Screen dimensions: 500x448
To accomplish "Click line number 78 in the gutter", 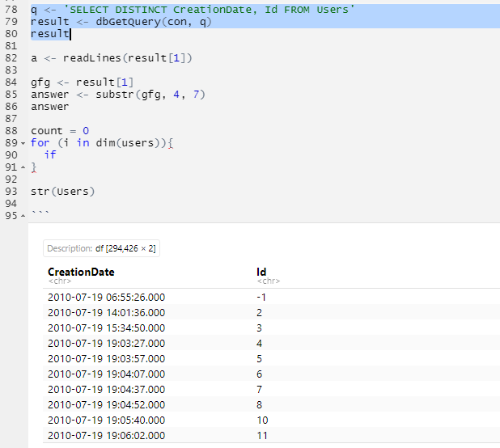I will [x=11, y=10].
